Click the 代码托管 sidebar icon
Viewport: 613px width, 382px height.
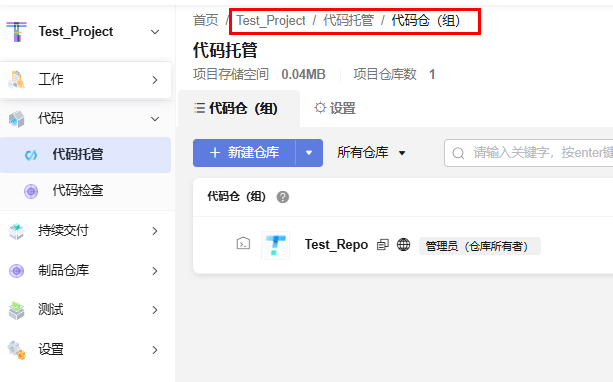(31, 155)
